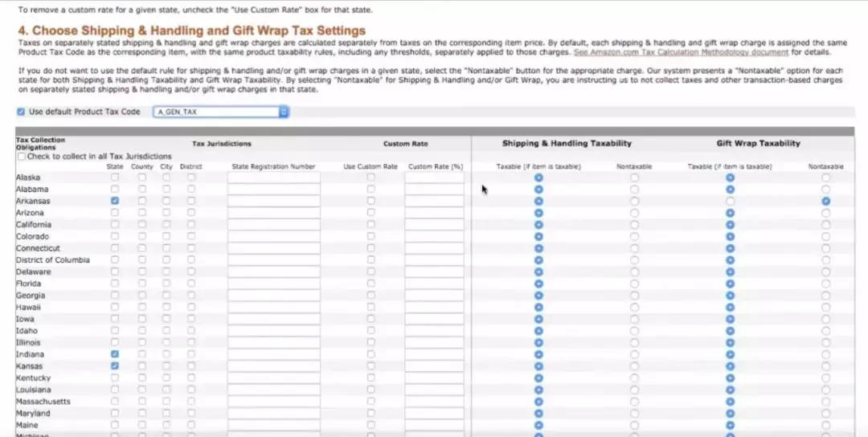
Task: Select Taxable Shipping & Handling for Idaho
Action: click(538, 331)
